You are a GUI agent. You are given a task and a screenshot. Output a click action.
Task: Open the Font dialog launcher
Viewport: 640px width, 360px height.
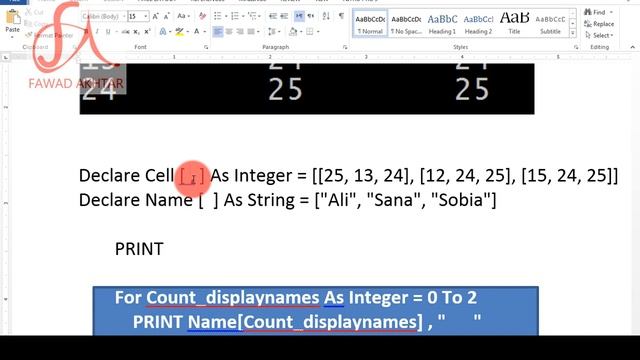tap(206, 47)
